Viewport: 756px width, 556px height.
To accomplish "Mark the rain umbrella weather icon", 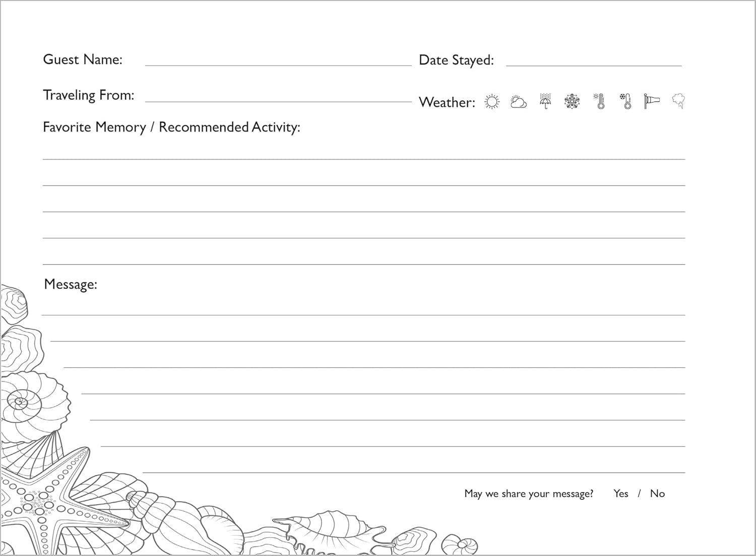I will click(545, 101).
